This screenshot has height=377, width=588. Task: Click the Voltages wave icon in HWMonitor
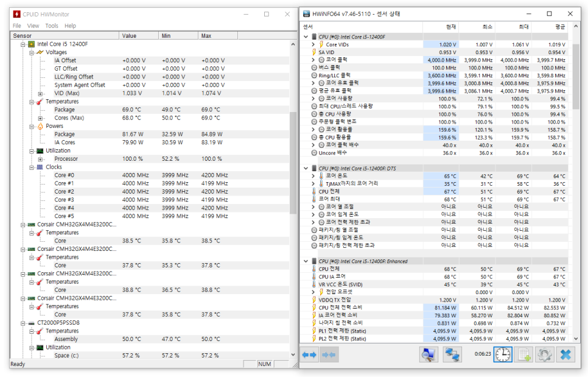(x=40, y=52)
